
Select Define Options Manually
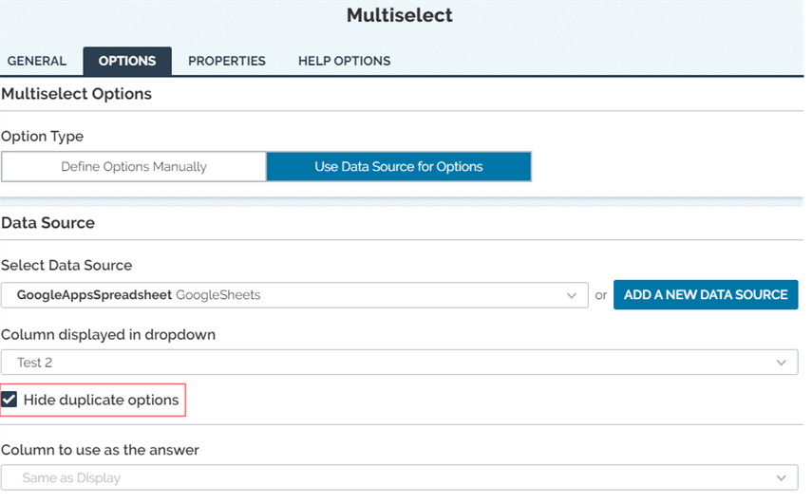(134, 167)
